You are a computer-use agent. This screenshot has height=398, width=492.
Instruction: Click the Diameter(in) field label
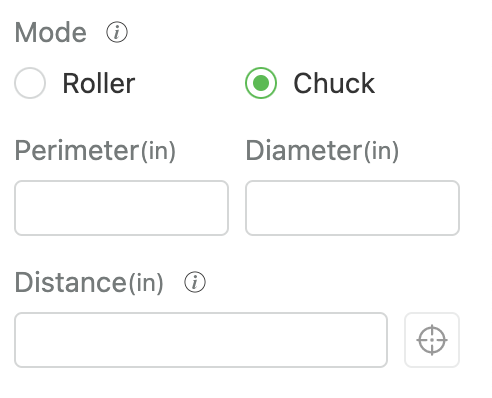tap(322, 151)
